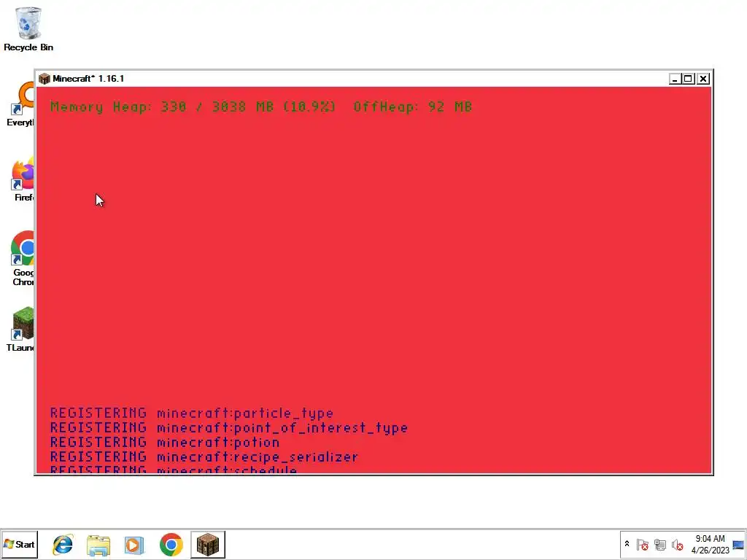This screenshot has width=747, height=560.
Task: Launch Chrome from the taskbar
Action: click(171, 544)
